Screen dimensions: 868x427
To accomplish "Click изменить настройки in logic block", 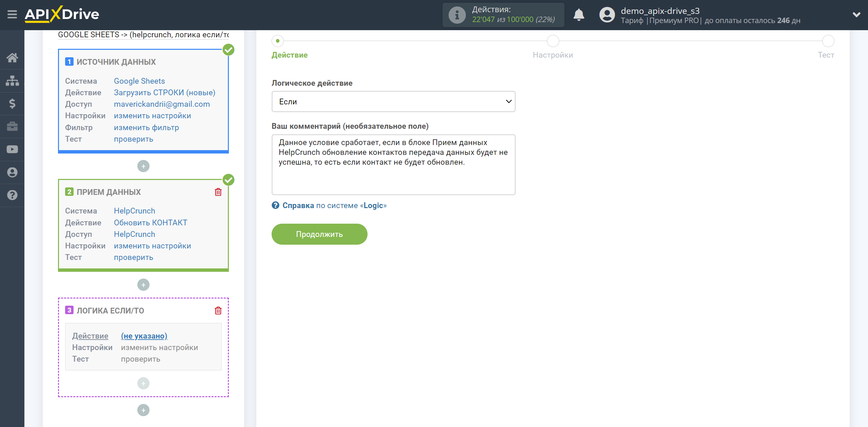I will coord(159,347).
